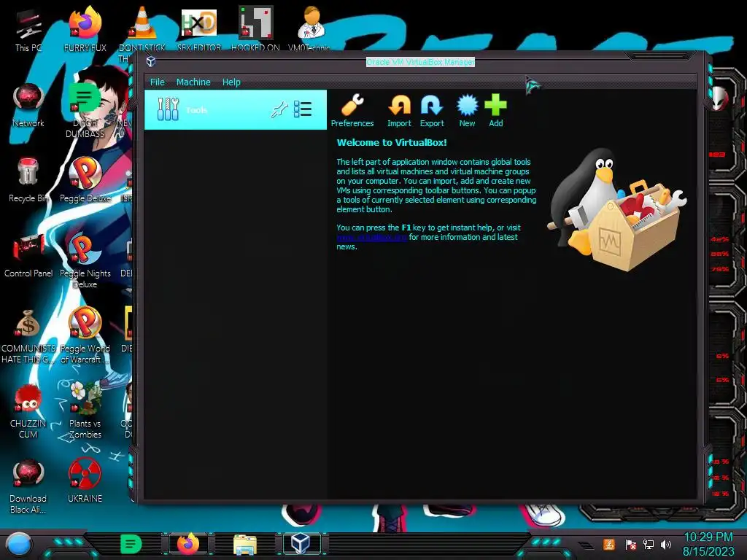The width and height of the screenshot is (747, 560).
Task: Open green document app on taskbar
Action: pos(131,544)
